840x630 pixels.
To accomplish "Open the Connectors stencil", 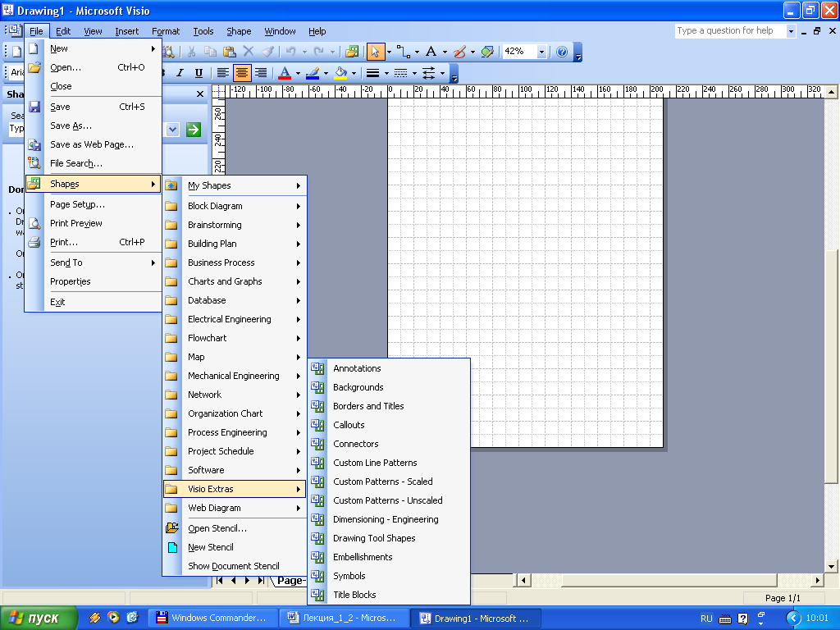I will [389, 444].
